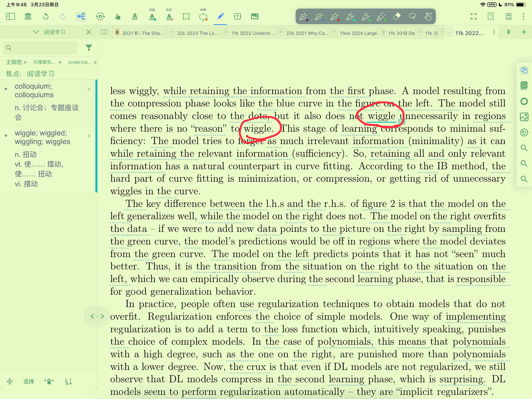Toggle the split view icon beside tabs
The width and height of the screenshot is (532, 399).
[x=104, y=32]
